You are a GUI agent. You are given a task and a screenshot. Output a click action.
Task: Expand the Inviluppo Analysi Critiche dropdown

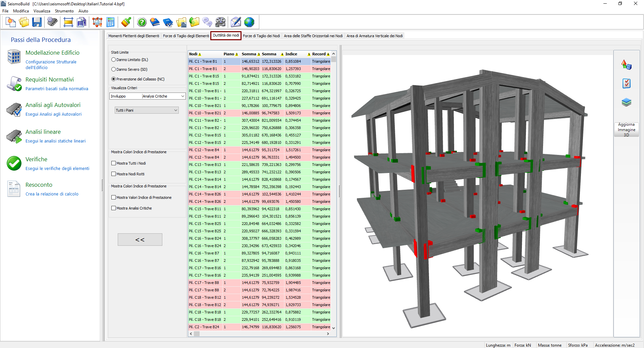pos(148,96)
